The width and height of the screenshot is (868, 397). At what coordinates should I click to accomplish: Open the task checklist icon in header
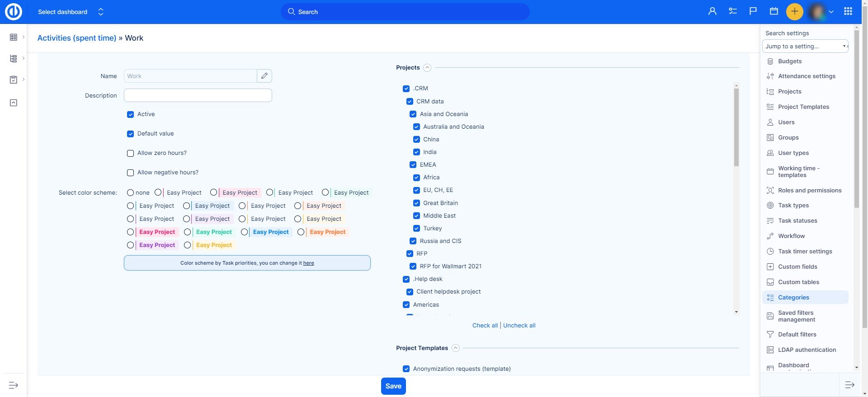[x=733, y=12]
